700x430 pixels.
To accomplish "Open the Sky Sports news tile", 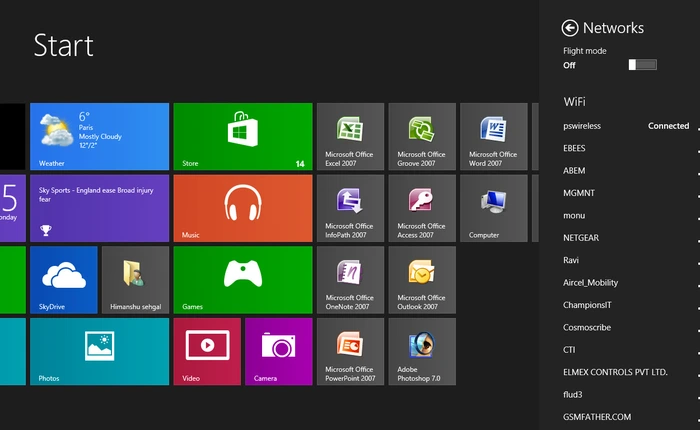I will pos(100,208).
